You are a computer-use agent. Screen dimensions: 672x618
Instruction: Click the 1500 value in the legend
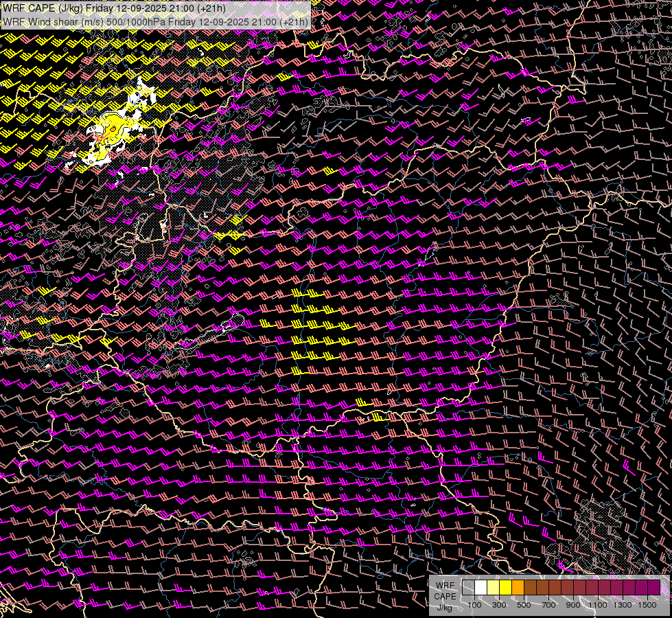tap(647, 605)
